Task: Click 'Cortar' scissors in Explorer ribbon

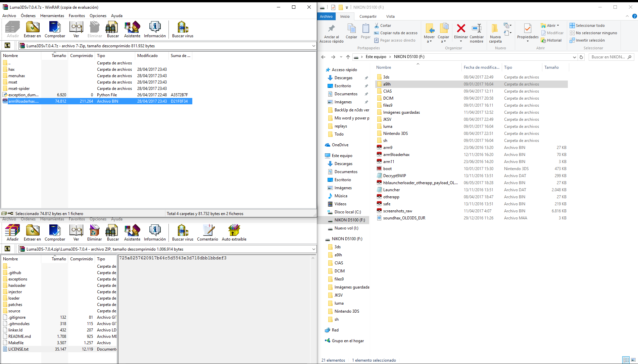Action: tap(383, 25)
